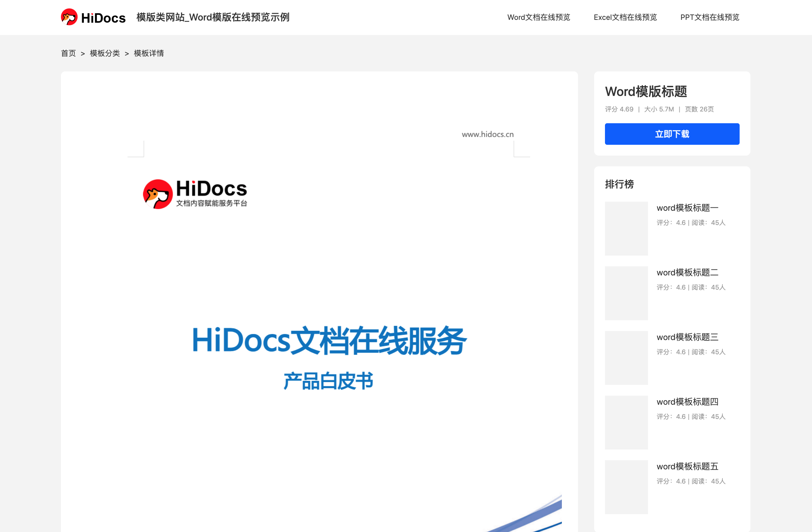Select the word模板标题四 ranking title

click(x=687, y=402)
